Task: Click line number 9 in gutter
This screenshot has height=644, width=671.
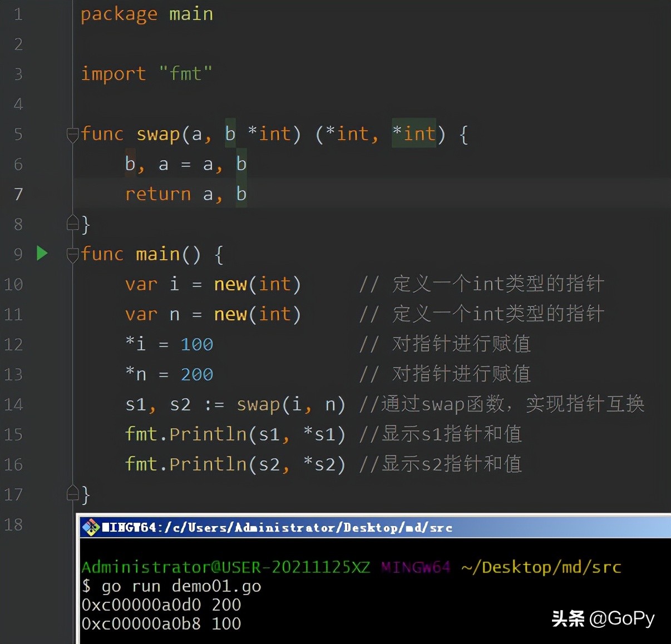Action: click(x=18, y=254)
